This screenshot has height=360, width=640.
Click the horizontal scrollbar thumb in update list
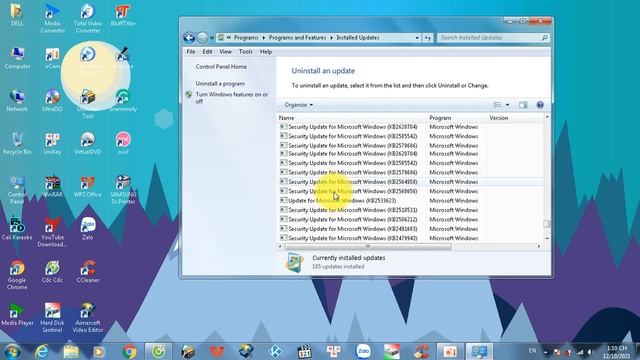tap(368, 247)
